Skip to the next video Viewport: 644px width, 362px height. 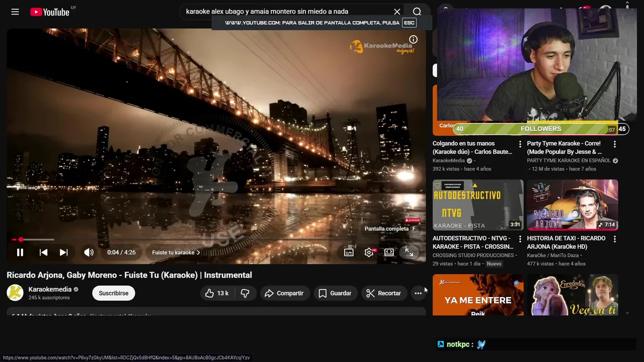pos(63,252)
